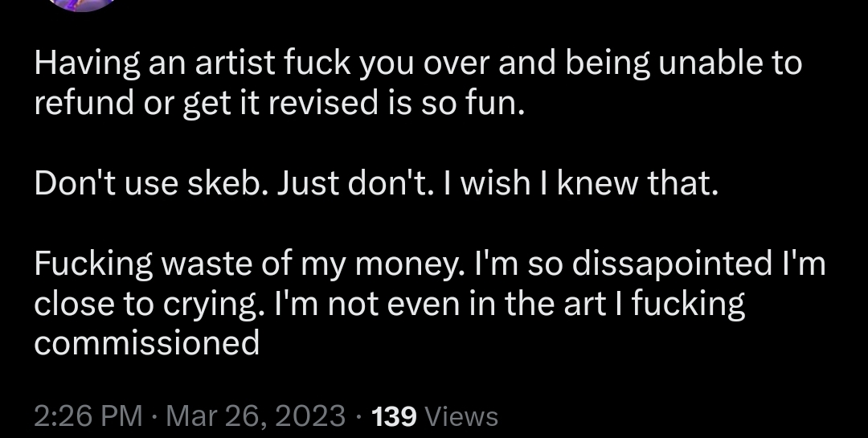This screenshot has width=868, height=438.
Task: Click the words "being unable to"
Action: click(684, 64)
